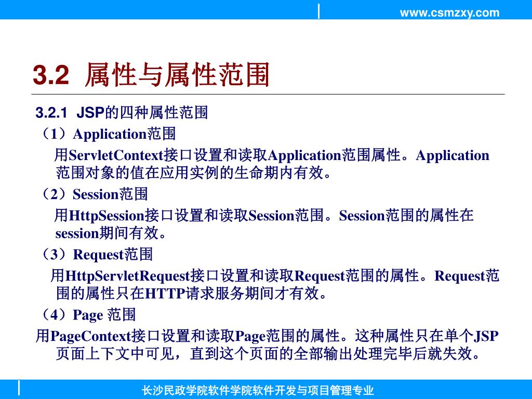Click the line starting 用HttpServletRequest接口
Screen dimensions: 532x399
pos(275,275)
